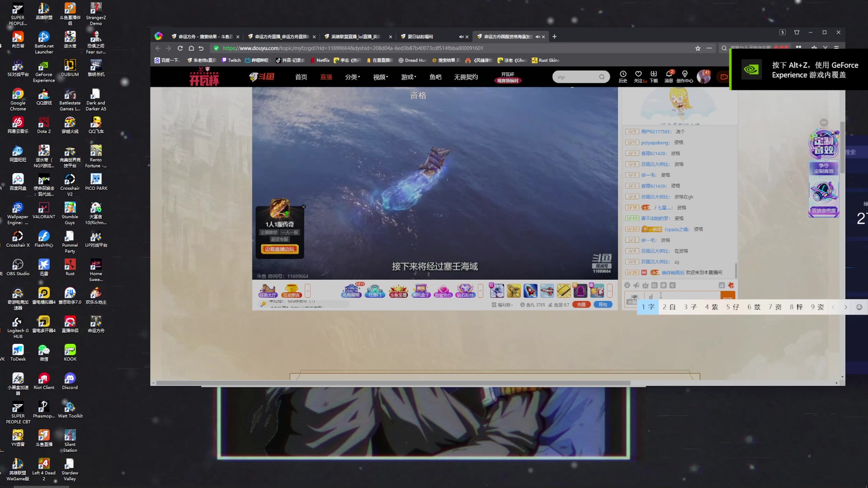Click the magnifier icon in Douyu search box

[x=602, y=77]
